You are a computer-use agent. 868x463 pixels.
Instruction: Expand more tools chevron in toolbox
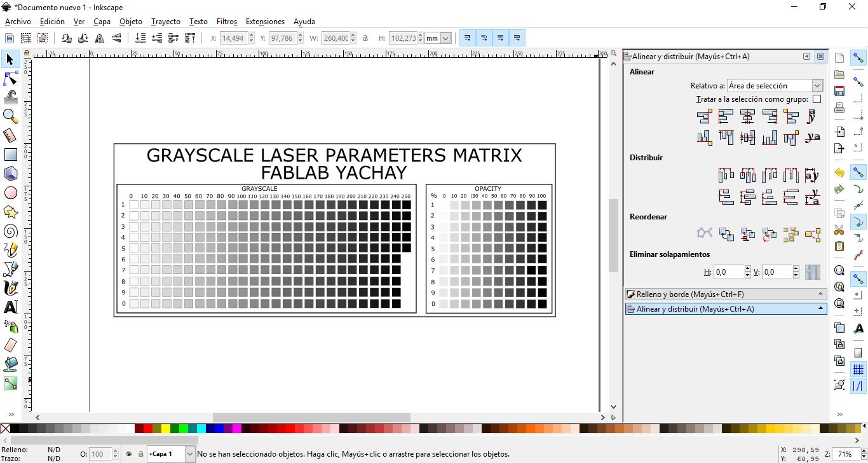(x=11, y=415)
